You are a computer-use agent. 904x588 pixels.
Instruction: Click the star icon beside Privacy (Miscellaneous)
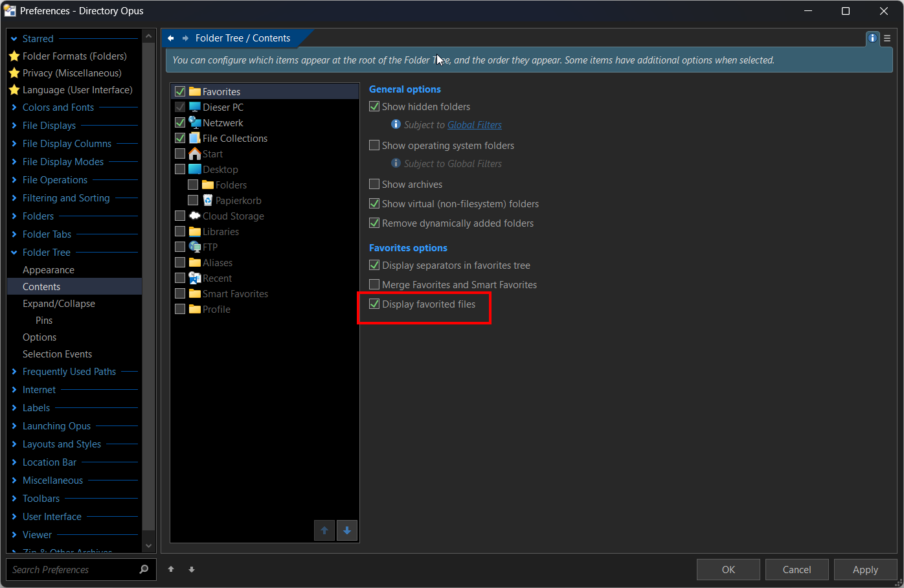(14, 73)
